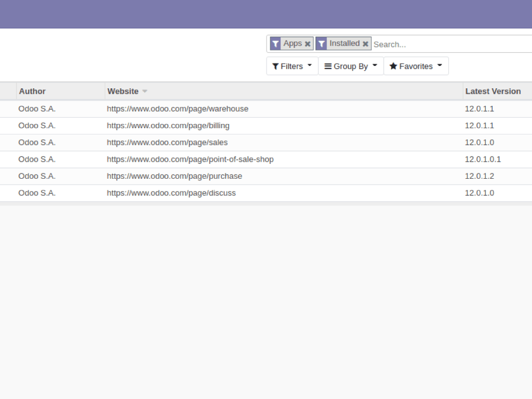The width and height of the screenshot is (532, 399).
Task: Open the warehouse website URL row
Action: tap(178, 109)
